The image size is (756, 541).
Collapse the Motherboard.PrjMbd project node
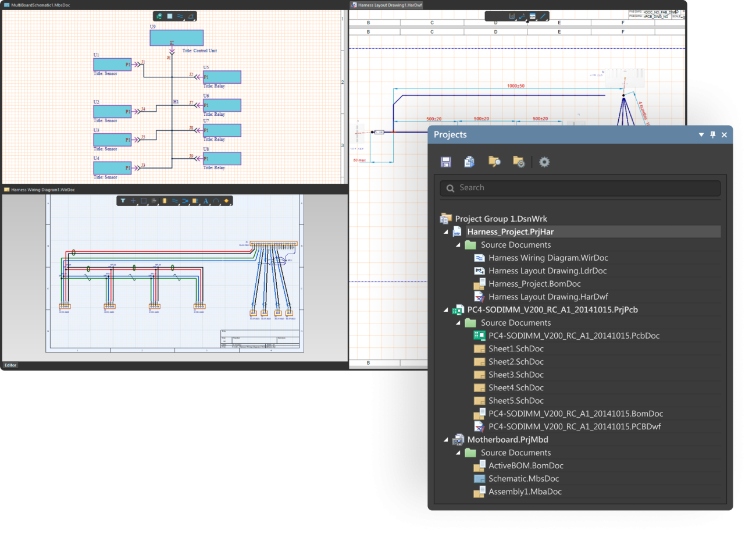coord(446,440)
